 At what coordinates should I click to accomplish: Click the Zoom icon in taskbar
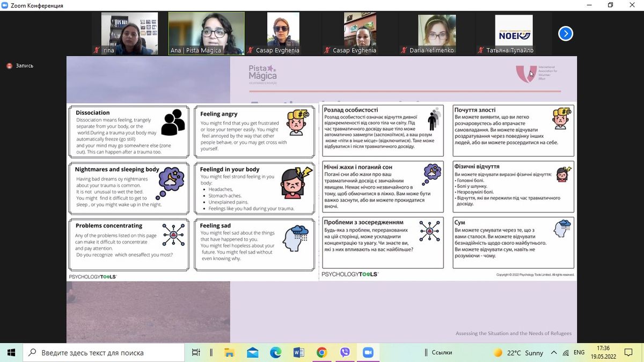[x=368, y=352]
